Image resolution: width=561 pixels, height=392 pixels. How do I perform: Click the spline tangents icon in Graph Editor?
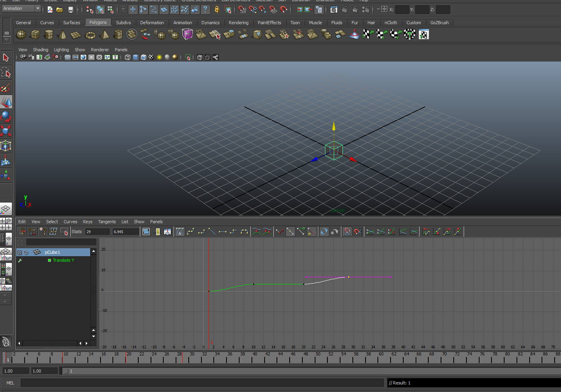pyautogui.click(x=191, y=232)
